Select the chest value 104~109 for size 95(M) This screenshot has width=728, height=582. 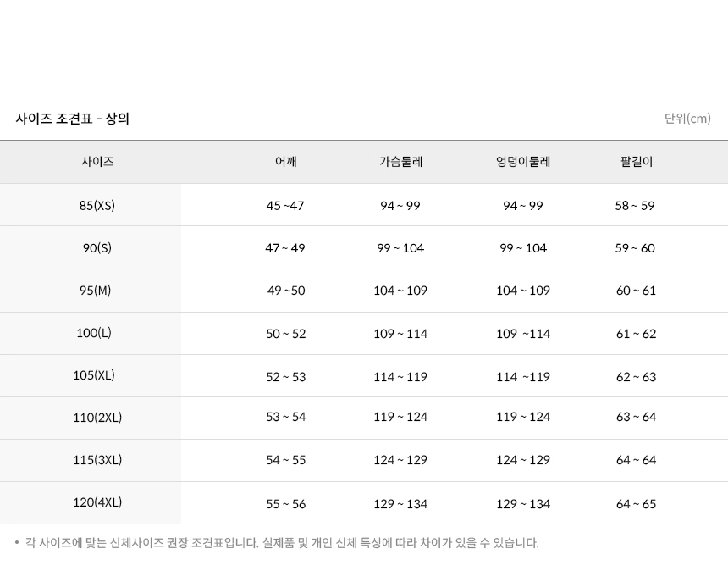400,291
